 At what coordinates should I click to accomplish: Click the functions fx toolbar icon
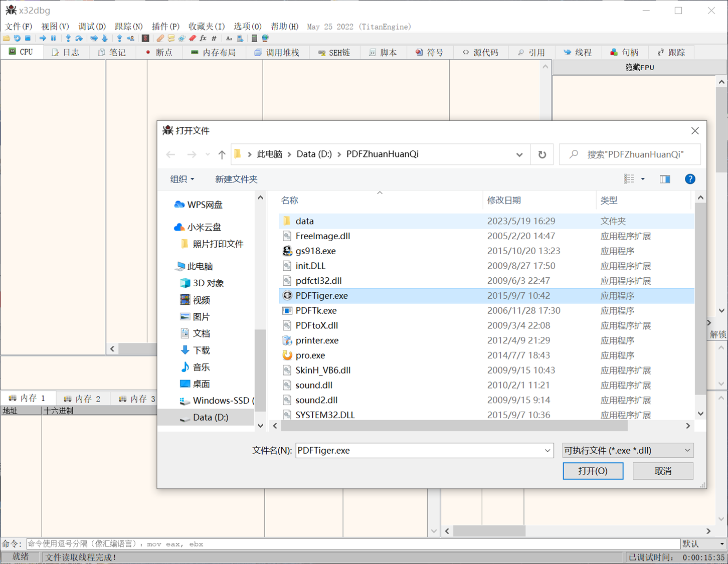point(203,38)
